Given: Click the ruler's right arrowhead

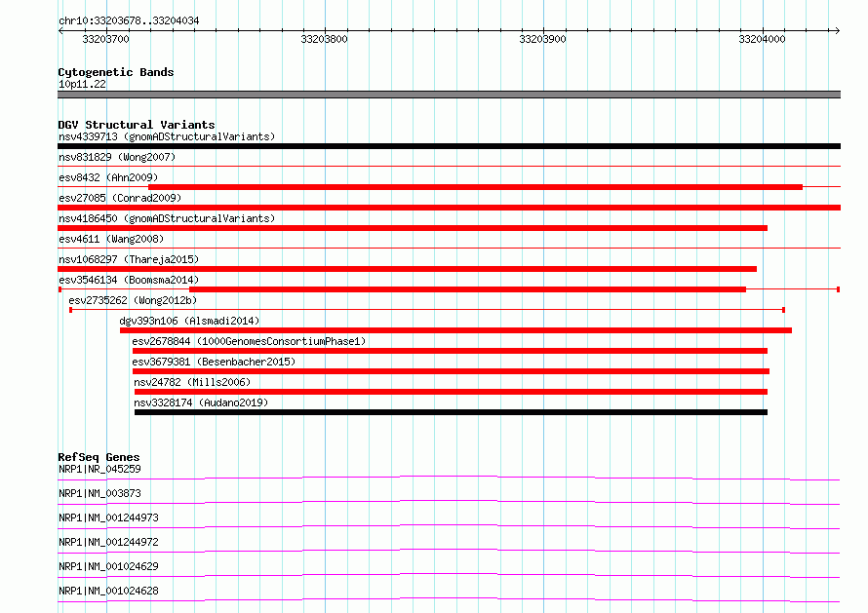Looking at the screenshot, I should click(837, 30).
